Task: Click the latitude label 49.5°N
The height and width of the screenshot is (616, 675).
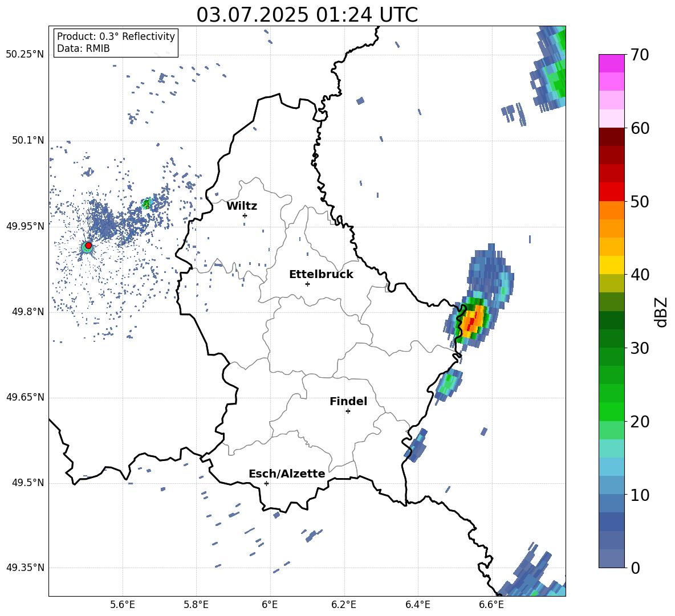Action: click(x=27, y=483)
